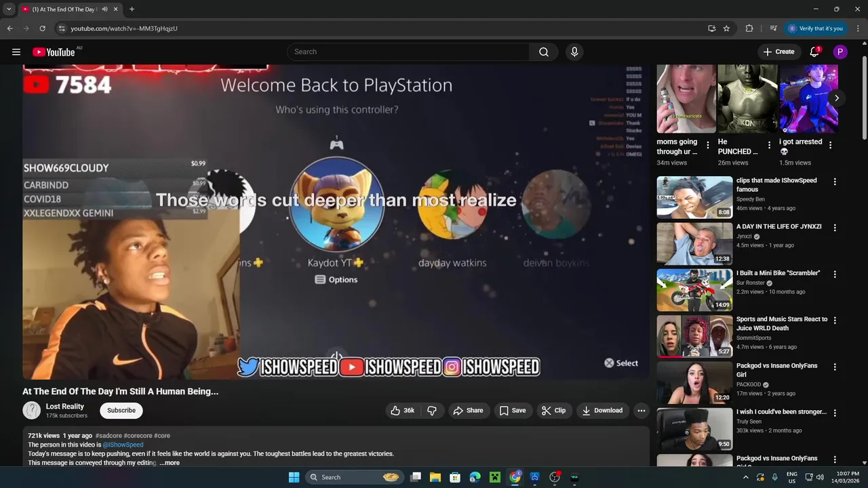
Task: Click the install app icon in address bar
Action: point(711,28)
